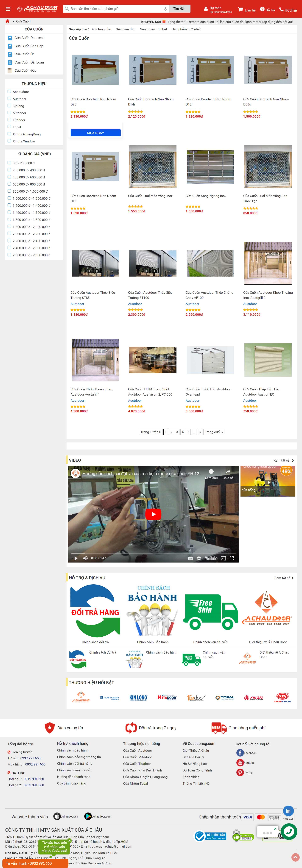Expand Hỗ trợ & Dịch vụ Xem tất cả

pos(284,578)
